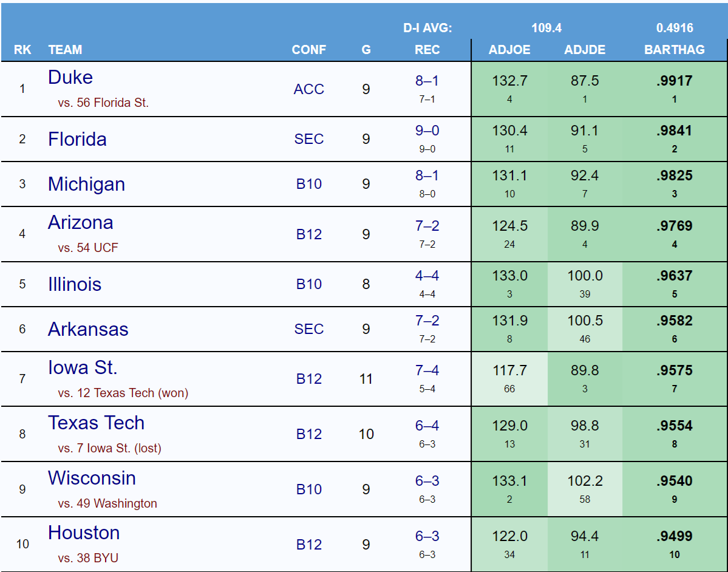Viewport: 728px width, 572px height.
Task: Sort by ADJDE column header
Action: 585,50
